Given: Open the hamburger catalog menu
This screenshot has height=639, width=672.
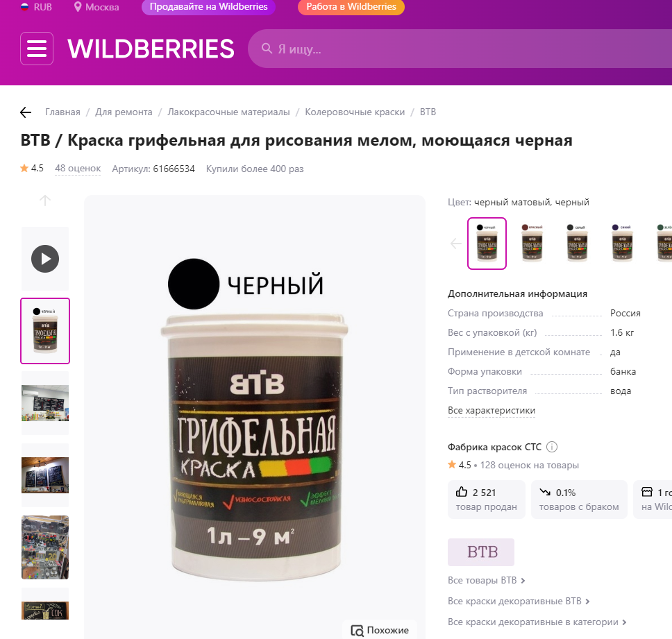Looking at the screenshot, I should pos(37,49).
